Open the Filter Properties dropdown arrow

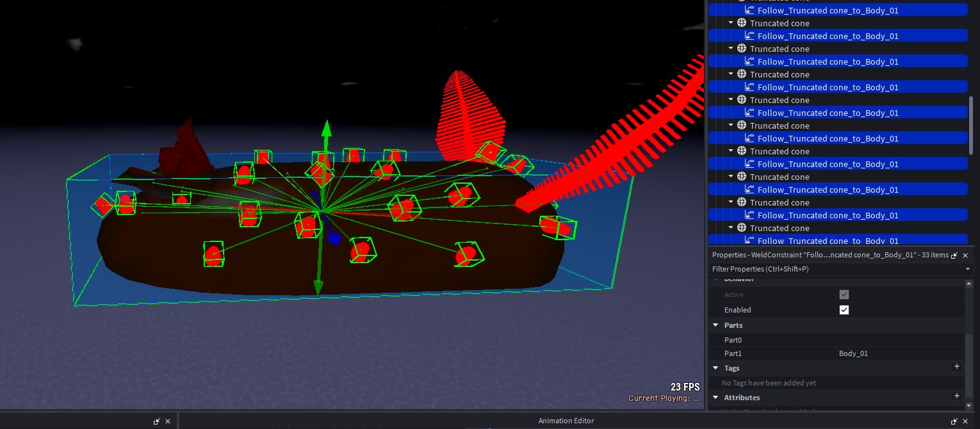[x=968, y=269]
